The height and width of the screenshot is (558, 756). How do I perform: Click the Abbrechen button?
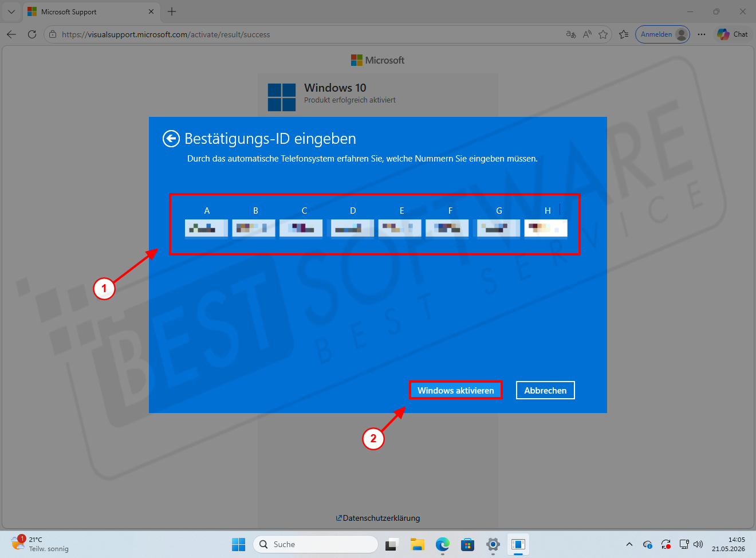[x=545, y=390]
